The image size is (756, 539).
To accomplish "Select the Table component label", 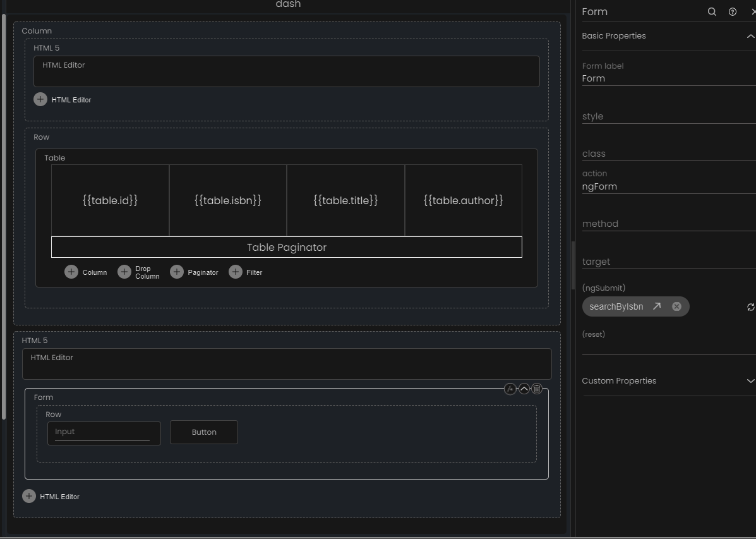I will tap(55, 158).
